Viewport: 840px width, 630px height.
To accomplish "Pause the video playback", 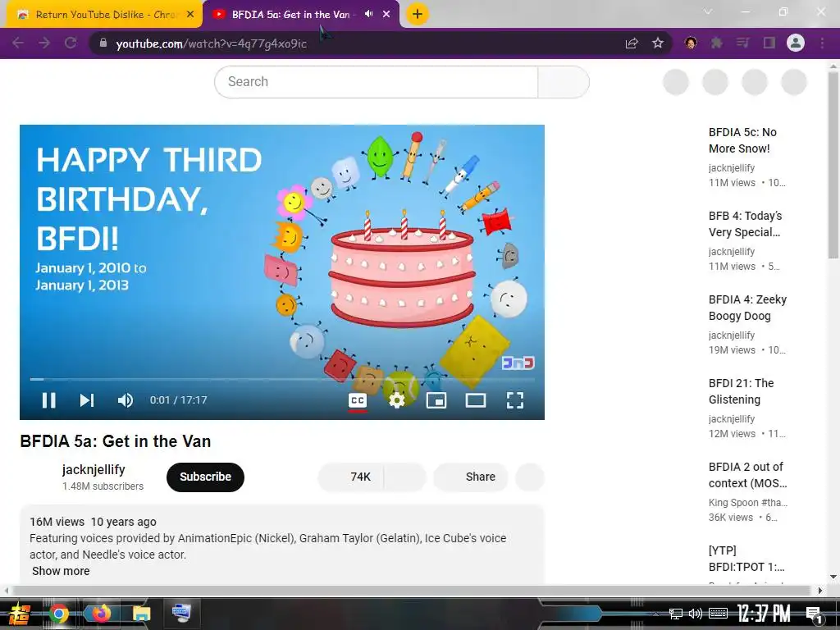I will tap(48, 400).
